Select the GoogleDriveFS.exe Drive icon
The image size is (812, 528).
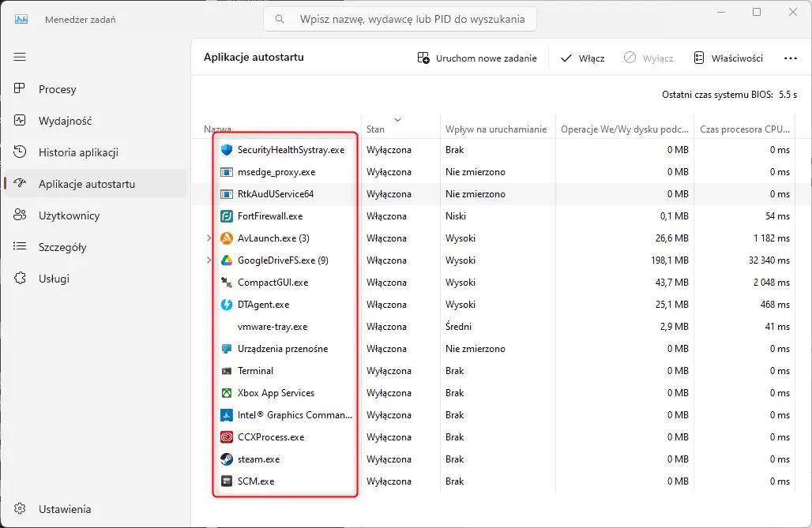click(227, 260)
